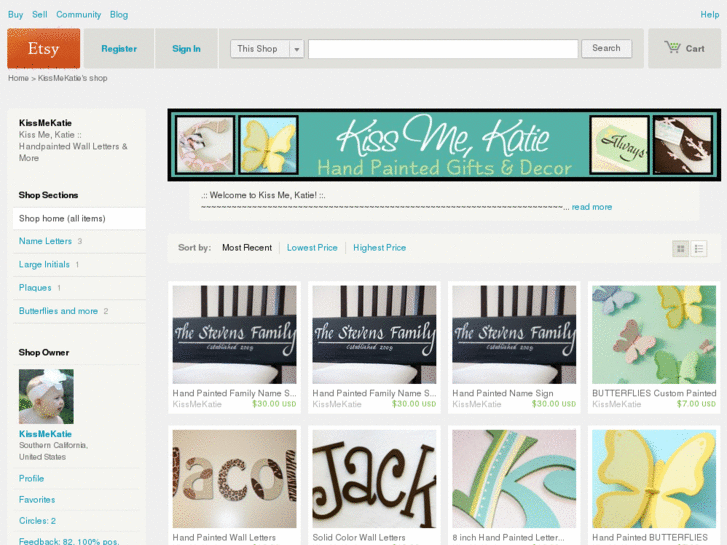727x545 pixels.
Task: Open the Feedback: 82 link
Action: 69,541
